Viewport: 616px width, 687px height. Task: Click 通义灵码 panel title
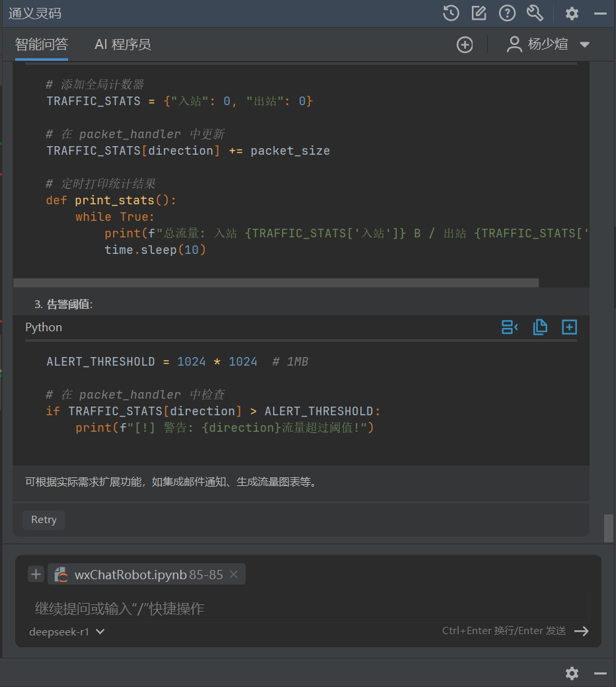(x=35, y=14)
